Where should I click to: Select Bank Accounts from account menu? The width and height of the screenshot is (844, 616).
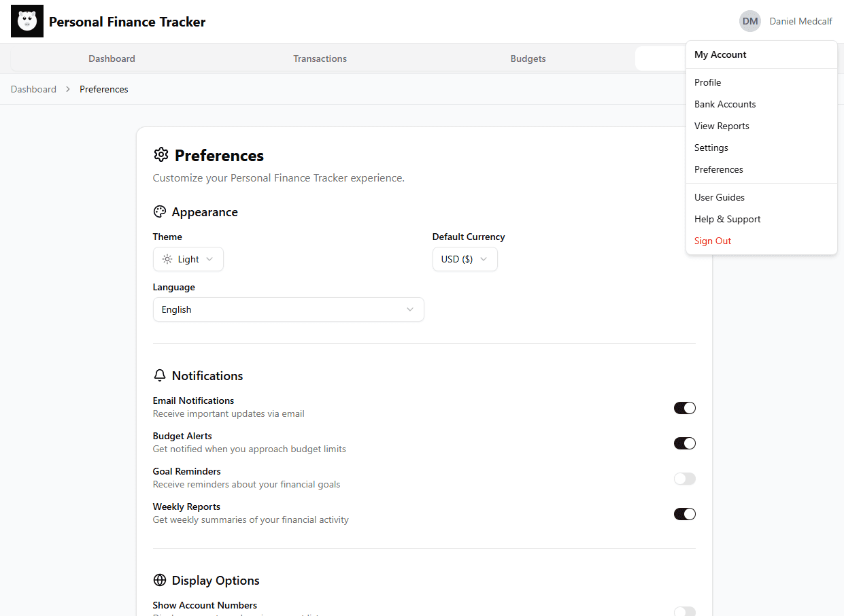(725, 104)
